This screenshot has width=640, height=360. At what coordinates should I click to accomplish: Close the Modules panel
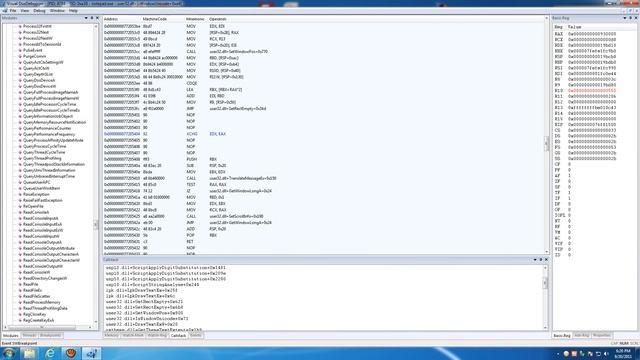pyautogui.click(x=97, y=18)
